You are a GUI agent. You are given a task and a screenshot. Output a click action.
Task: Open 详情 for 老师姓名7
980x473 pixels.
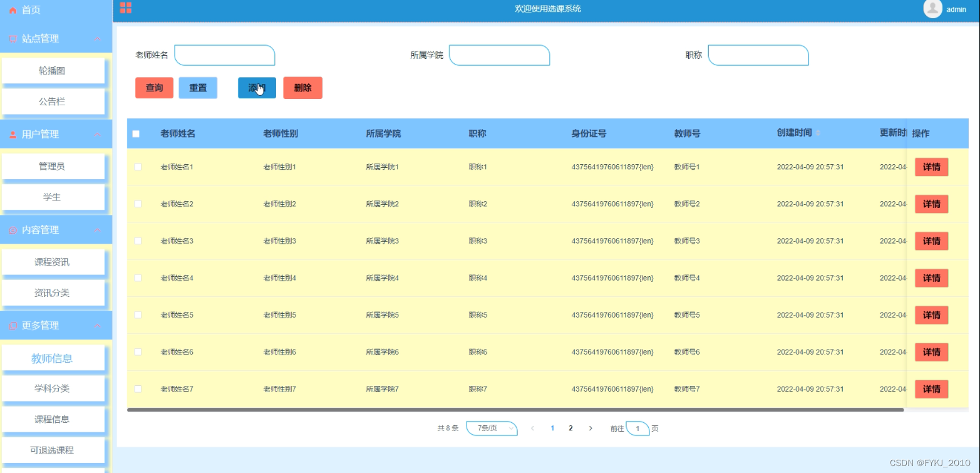(931, 389)
